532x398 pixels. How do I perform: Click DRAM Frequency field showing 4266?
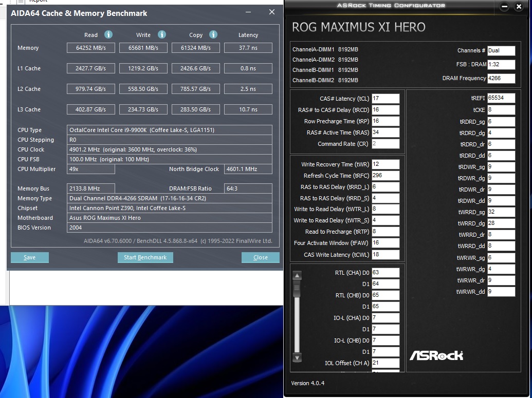pyautogui.click(x=501, y=78)
